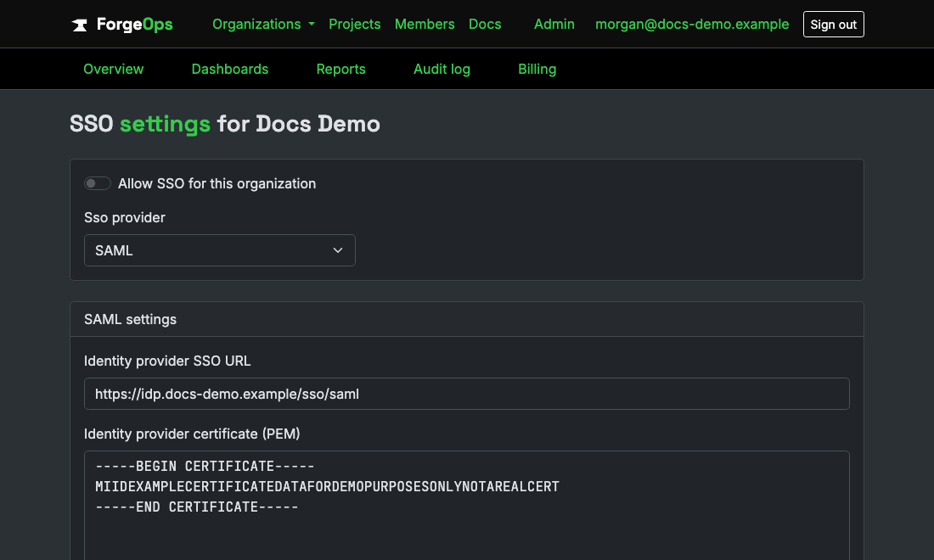Click inside the Identity provider certificate textarea
Viewport: 934px width, 560px height.
pos(466,505)
